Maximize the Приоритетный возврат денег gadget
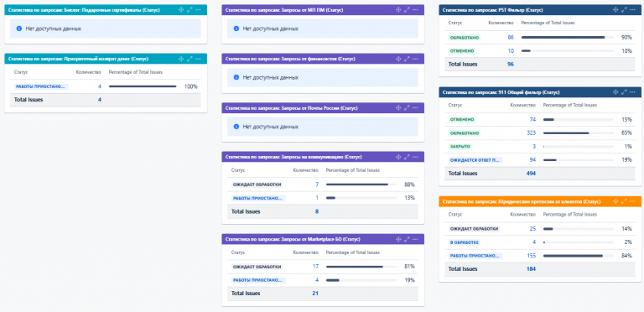This screenshot has width=644, height=312. click(x=190, y=59)
